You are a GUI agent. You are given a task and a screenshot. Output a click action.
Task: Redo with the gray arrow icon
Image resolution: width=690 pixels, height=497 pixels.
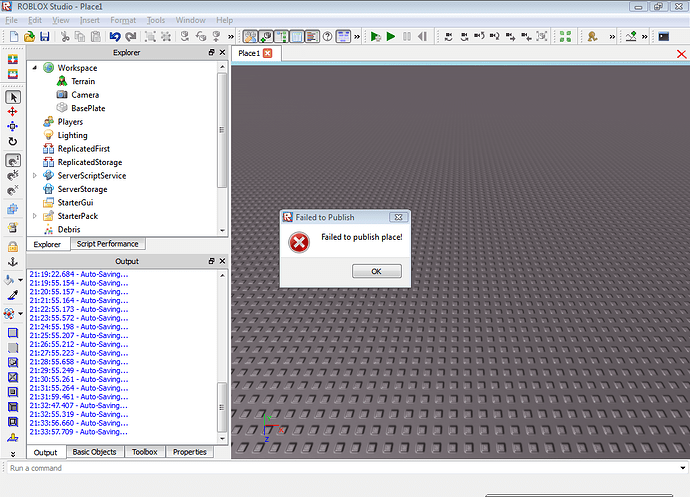pyautogui.click(x=131, y=37)
